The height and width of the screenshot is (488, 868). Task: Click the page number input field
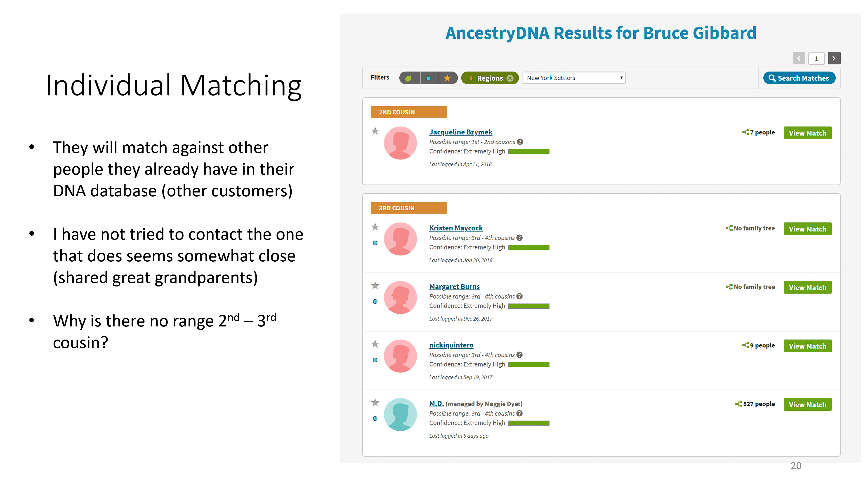816,58
